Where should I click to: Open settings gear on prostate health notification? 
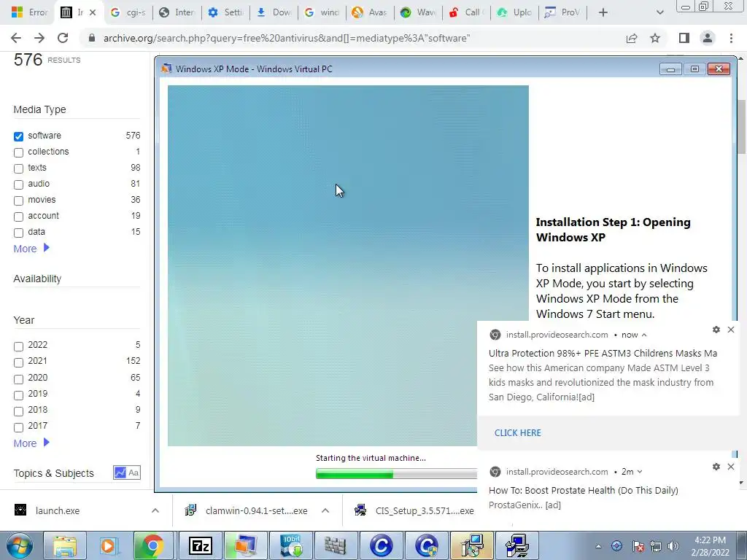tap(716, 467)
